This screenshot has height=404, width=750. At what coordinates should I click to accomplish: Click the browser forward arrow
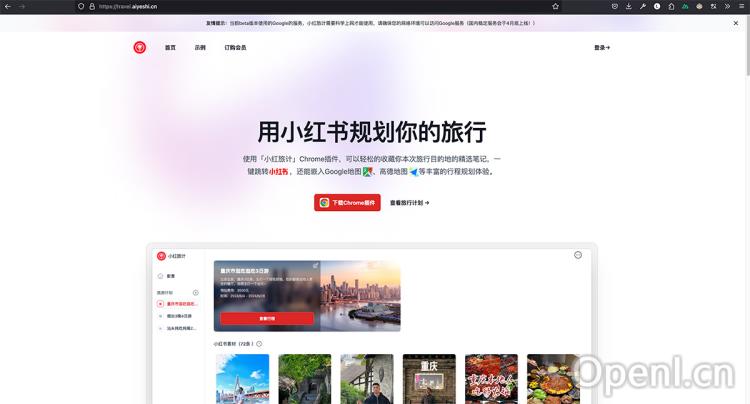[21, 7]
